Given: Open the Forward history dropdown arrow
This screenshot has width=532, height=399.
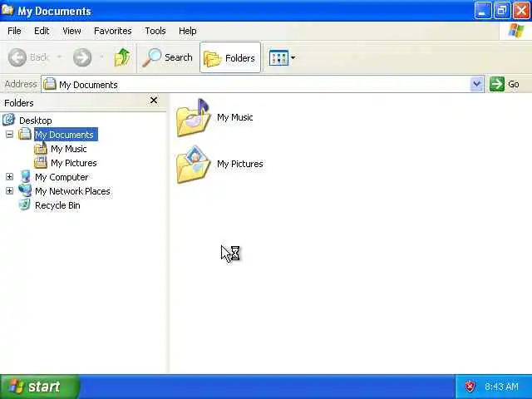Looking at the screenshot, I should pos(101,57).
